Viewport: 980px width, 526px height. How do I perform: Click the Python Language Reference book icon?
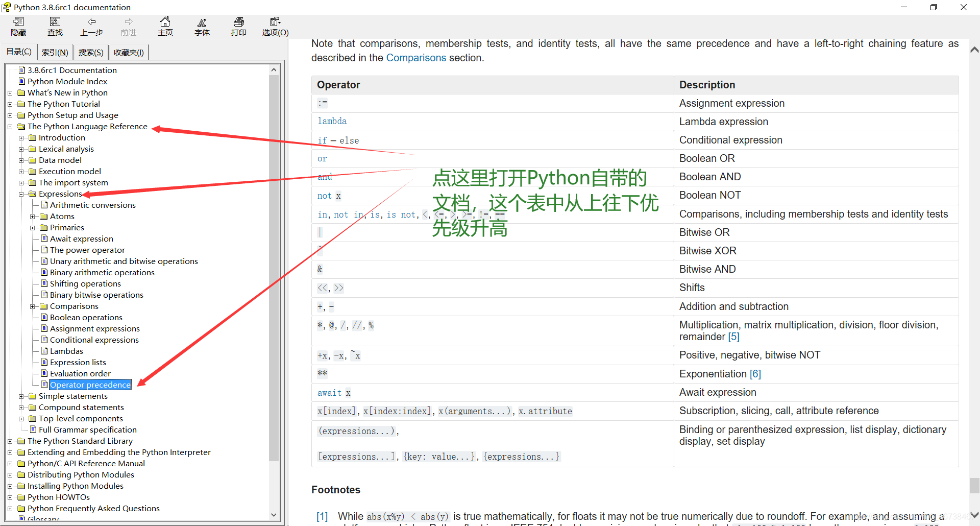(21, 126)
